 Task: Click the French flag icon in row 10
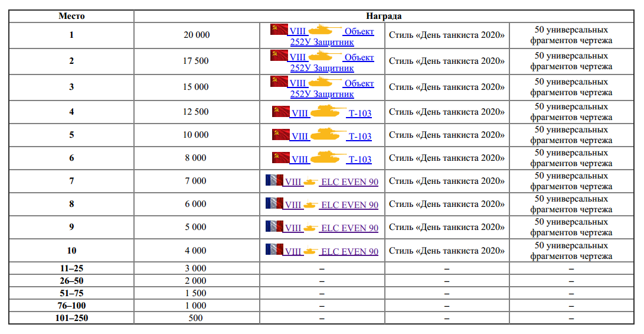click(274, 249)
